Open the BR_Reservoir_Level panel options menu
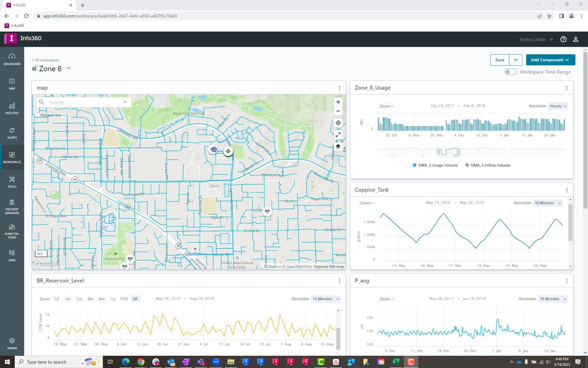The height and width of the screenshot is (368, 588). [339, 281]
